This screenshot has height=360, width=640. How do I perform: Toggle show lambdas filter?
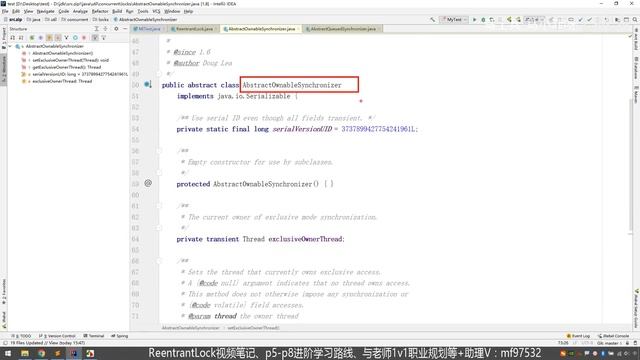pos(84,38)
